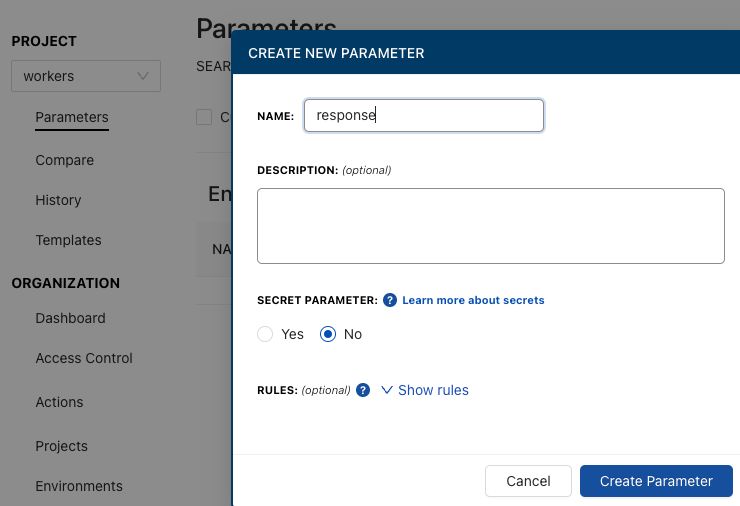Go to Access Control page

(x=84, y=358)
